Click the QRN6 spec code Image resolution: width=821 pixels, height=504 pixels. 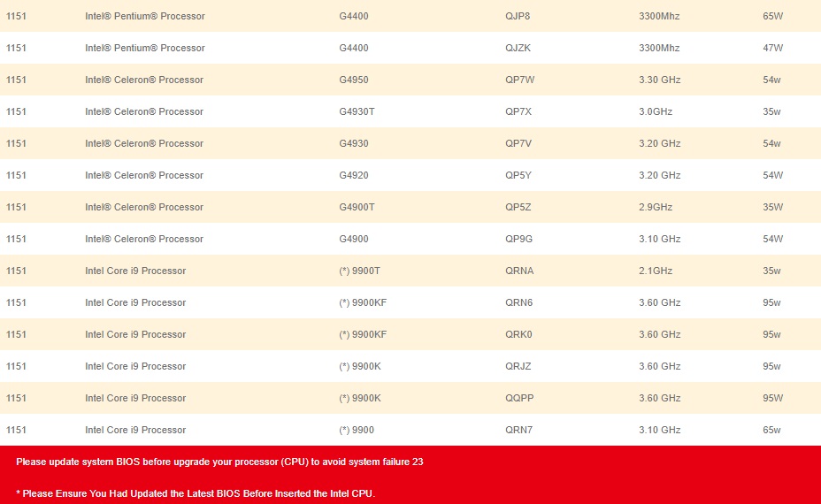[519, 302]
